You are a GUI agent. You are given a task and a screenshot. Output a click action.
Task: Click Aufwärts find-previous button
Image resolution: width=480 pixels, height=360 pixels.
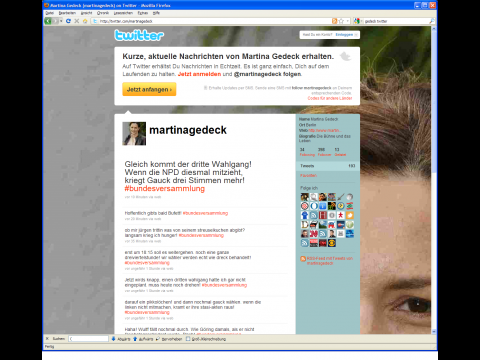(x=143, y=339)
